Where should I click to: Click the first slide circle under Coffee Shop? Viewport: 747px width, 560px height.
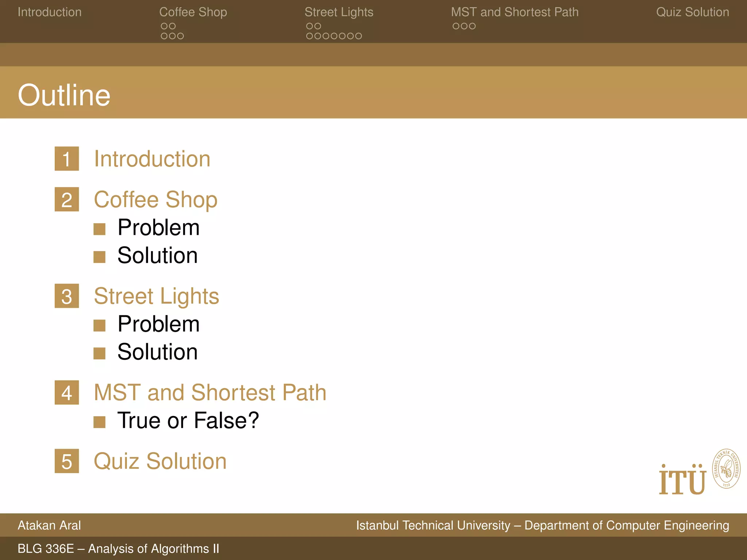click(x=164, y=26)
